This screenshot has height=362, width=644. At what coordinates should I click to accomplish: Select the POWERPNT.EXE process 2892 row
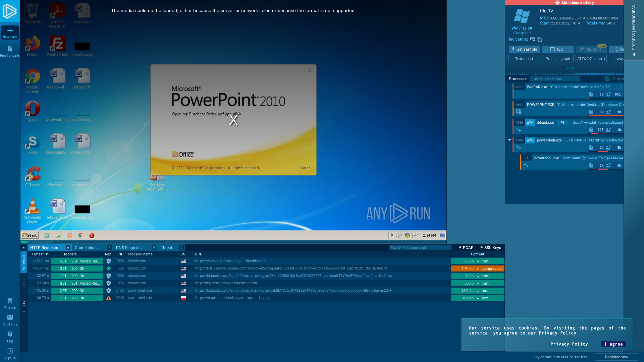pyautogui.click(x=569, y=109)
